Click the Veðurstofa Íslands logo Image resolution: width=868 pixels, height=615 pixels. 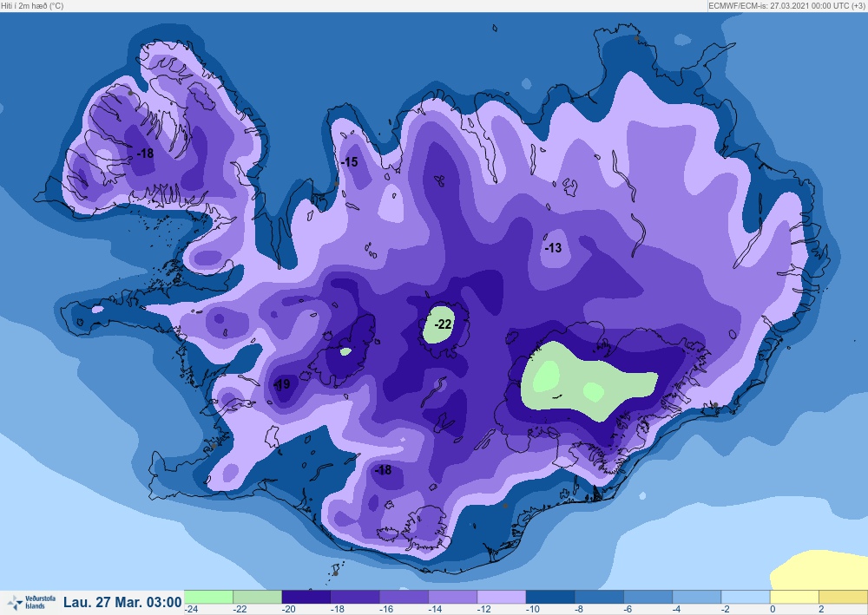(x=31, y=602)
